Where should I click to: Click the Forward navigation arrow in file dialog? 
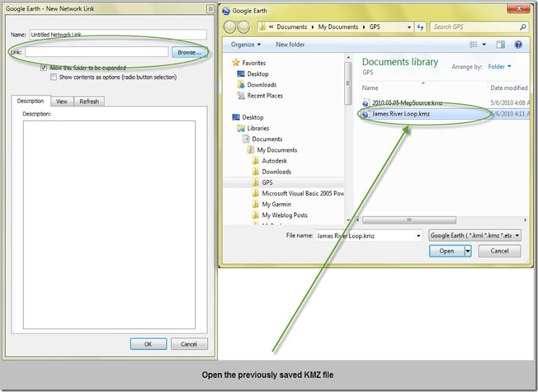243,27
